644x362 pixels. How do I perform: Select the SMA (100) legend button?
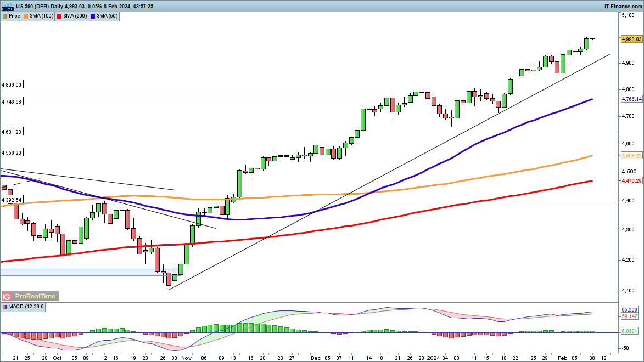(x=38, y=16)
